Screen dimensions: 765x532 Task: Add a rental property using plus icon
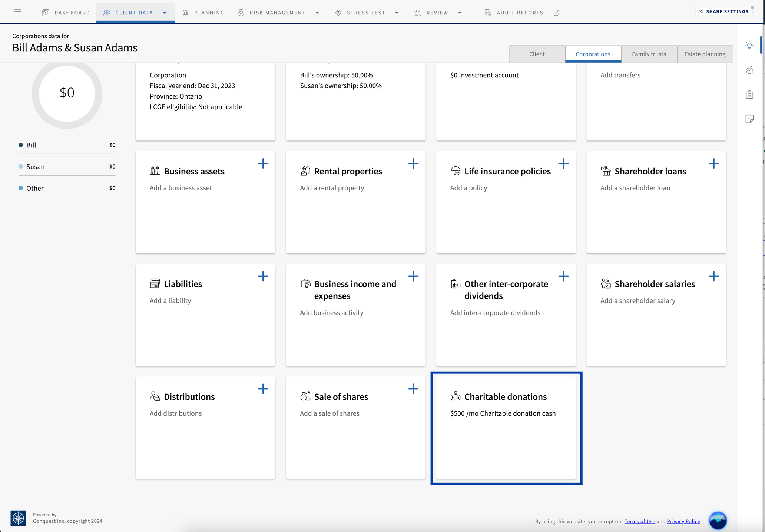[413, 163]
